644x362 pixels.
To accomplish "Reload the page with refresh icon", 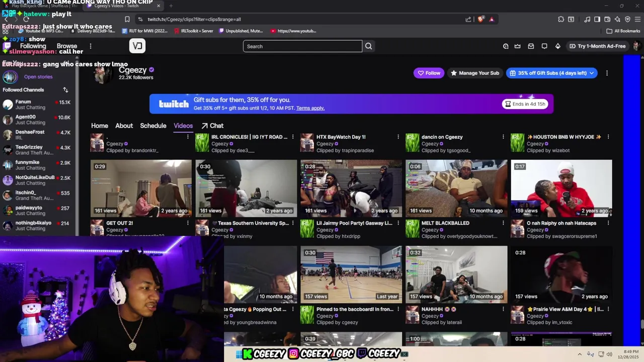I will (26, 19).
